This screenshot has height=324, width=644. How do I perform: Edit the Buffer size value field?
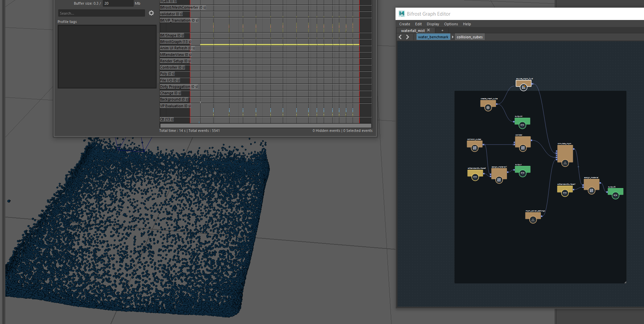[x=118, y=3]
